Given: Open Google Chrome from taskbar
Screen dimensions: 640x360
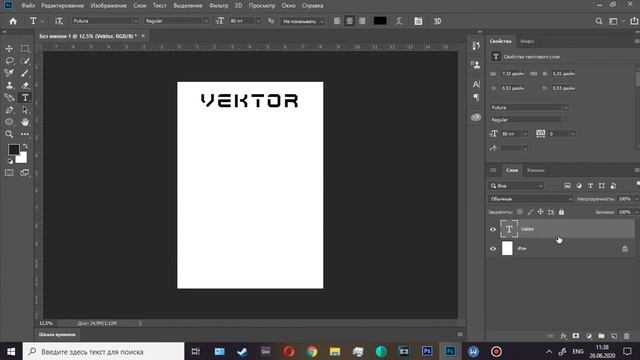Looking at the screenshot, I should (312, 351).
